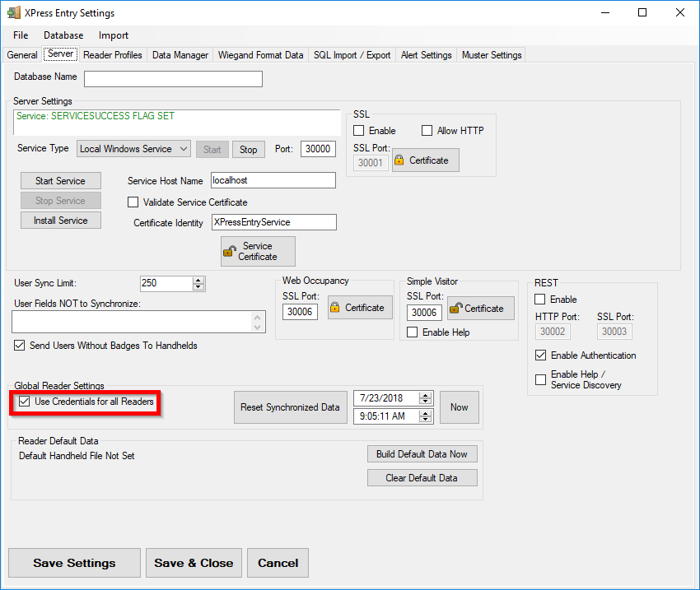Uncheck Use Credentials for all Readers
Image resolution: width=700 pixels, height=590 pixels.
[24, 402]
